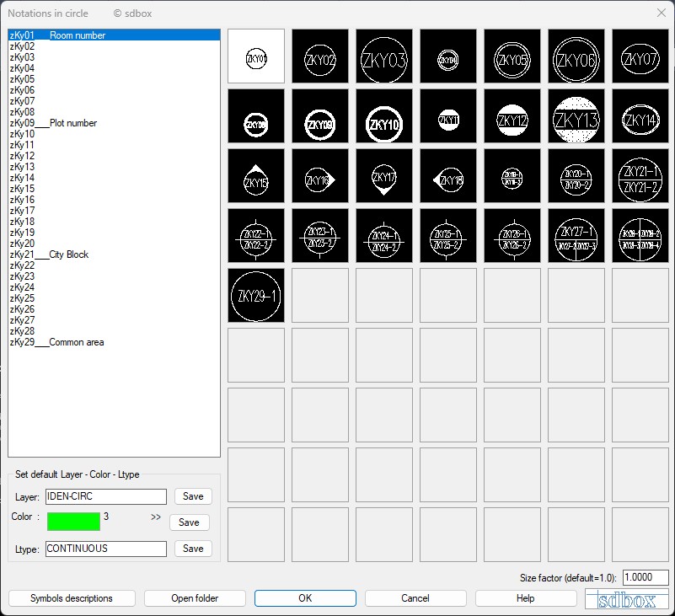Pick the small ZKY19 split circle symbol
Viewport: 675px width, 616px height.
pyautogui.click(x=512, y=175)
